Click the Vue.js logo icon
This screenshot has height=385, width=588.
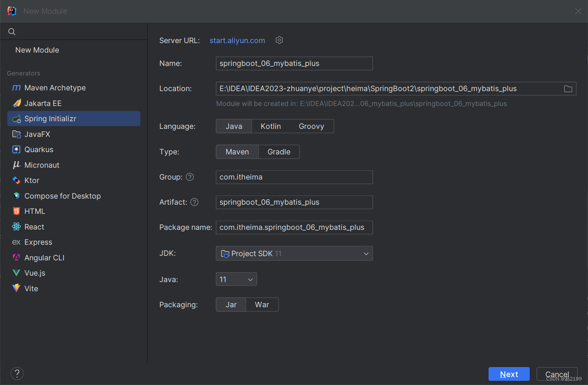[x=16, y=273]
